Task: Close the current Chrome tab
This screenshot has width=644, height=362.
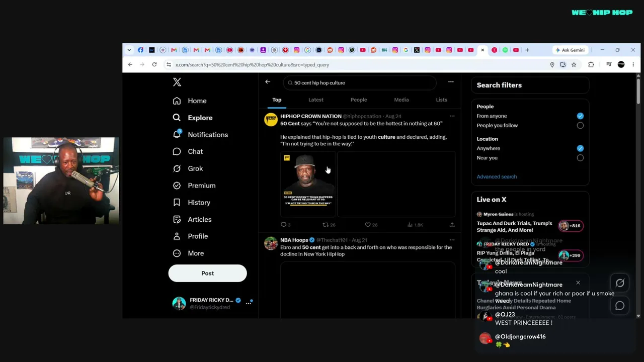Action: [x=482, y=50]
